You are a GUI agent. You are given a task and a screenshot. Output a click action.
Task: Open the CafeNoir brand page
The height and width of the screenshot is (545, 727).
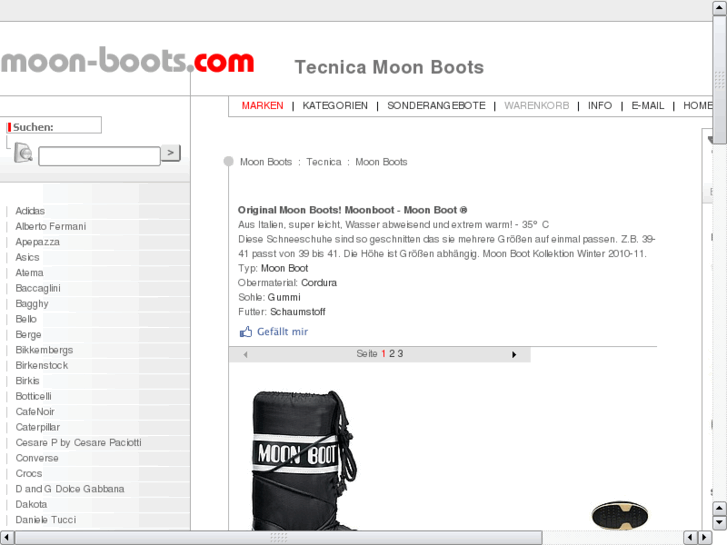[35, 412]
